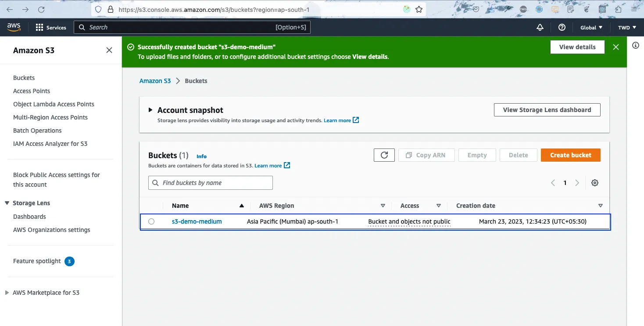Open the Firefox extensions puzzle icon
644x326 pixels.
[x=619, y=9]
